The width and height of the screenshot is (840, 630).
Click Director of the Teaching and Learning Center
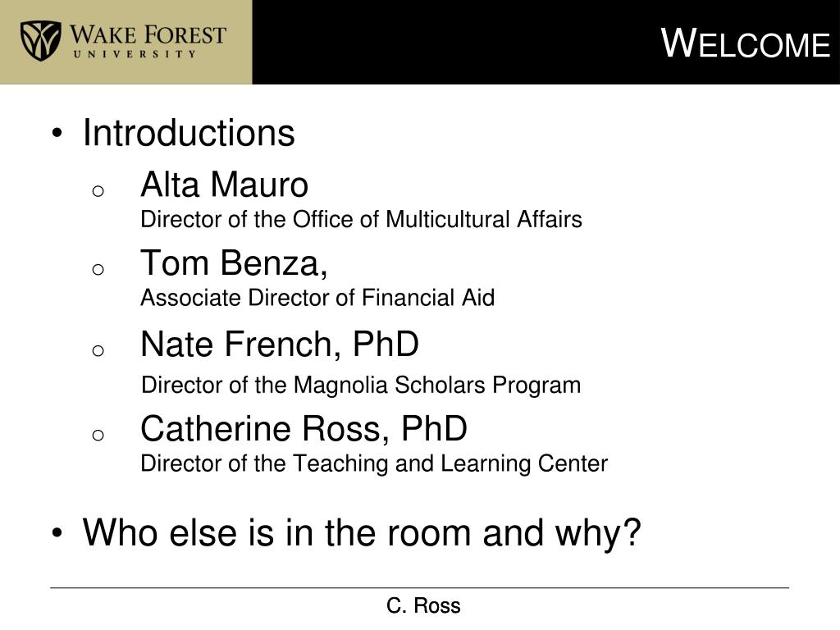(x=374, y=464)
